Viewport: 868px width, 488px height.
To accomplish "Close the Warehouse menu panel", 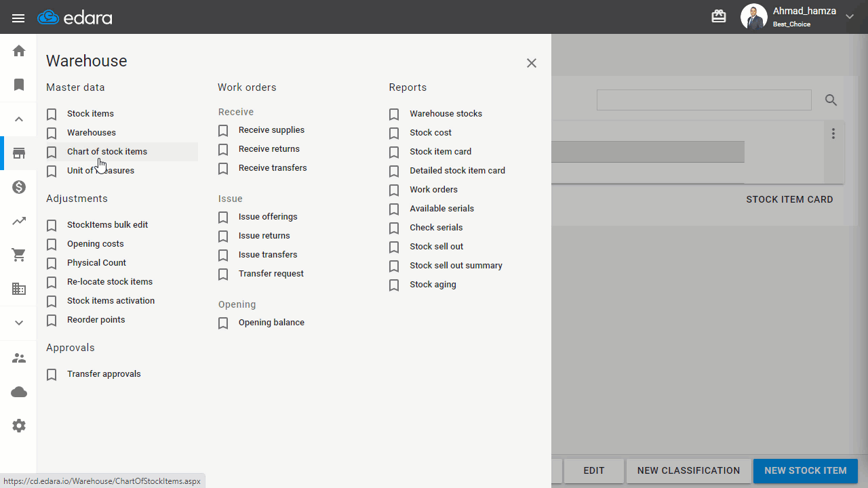I will click(532, 63).
